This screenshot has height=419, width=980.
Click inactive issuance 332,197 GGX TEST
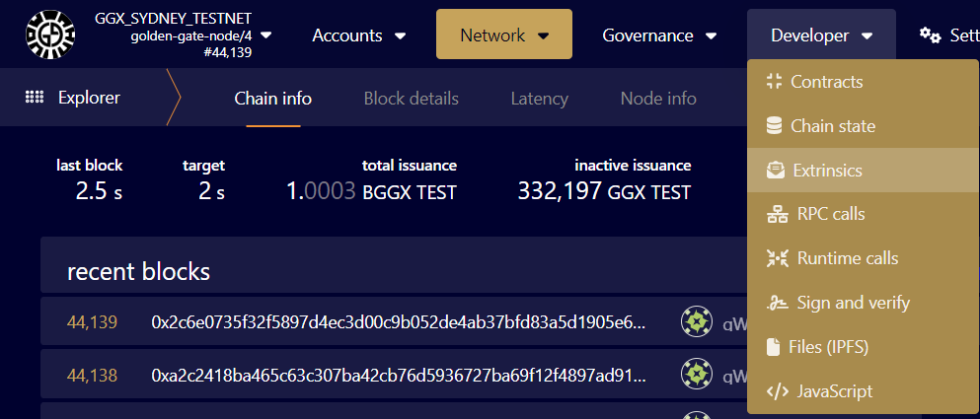coord(604,191)
